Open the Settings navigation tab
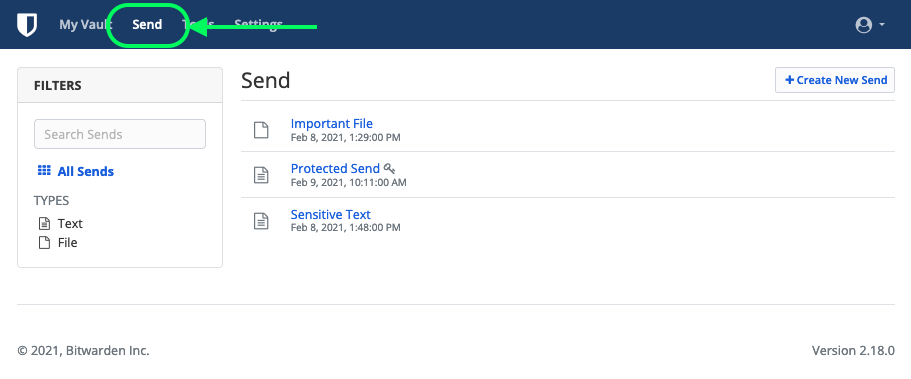The height and width of the screenshot is (379, 911). point(258,25)
